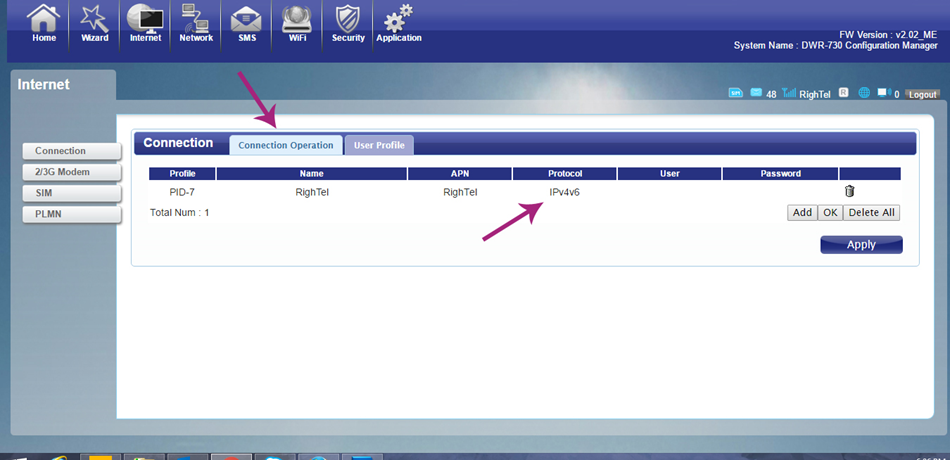
Task: Open the Application gears section
Action: click(x=399, y=23)
